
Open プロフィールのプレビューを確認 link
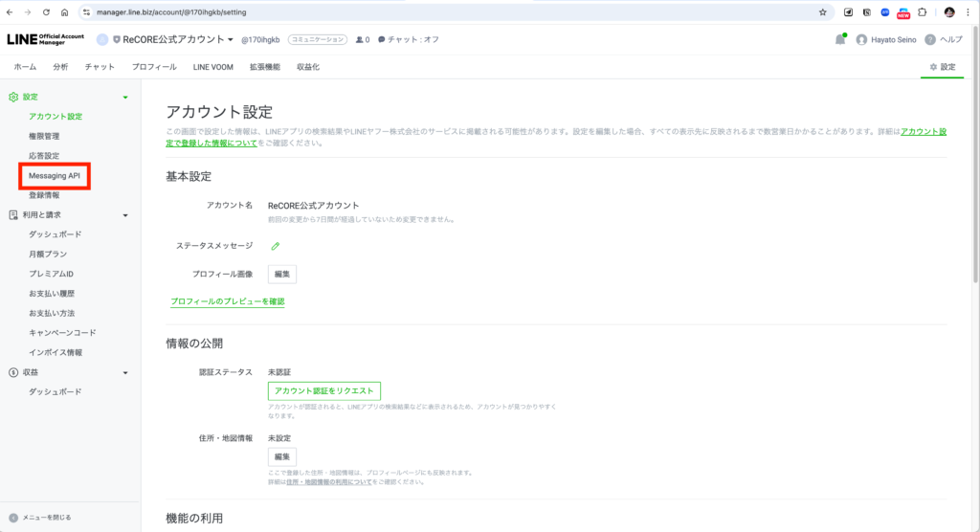click(228, 301)
